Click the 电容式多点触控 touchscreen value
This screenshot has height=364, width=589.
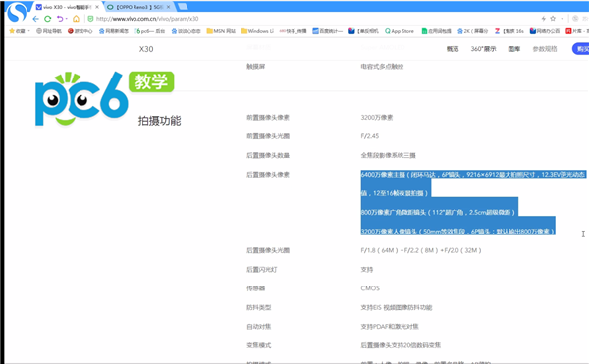pos(382,67)
